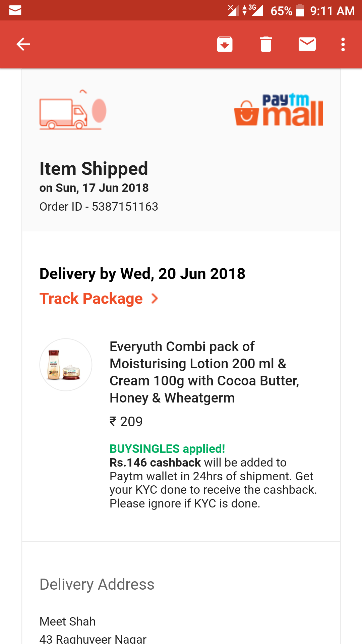The image size is (362, 644).
Task: Tap the back arrow icon
Action: click(23, 44)
